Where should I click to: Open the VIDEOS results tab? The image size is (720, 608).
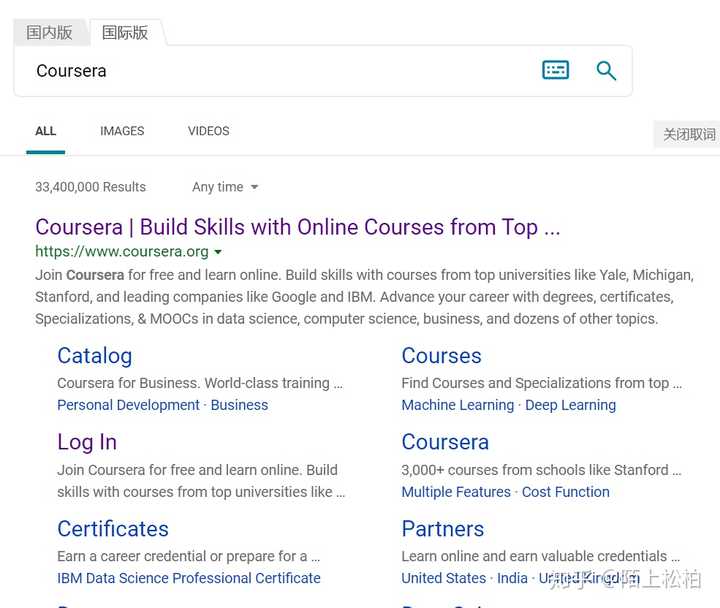(x=208, y=131)
